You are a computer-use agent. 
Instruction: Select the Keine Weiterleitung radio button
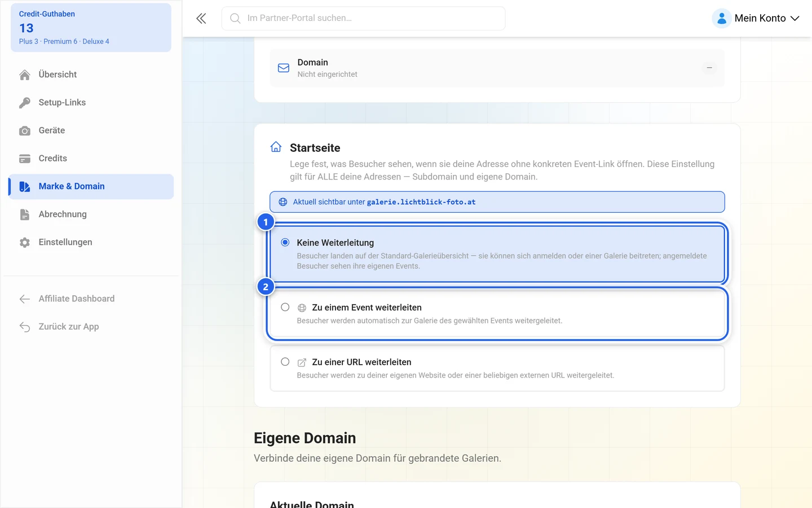coord(285,242)
